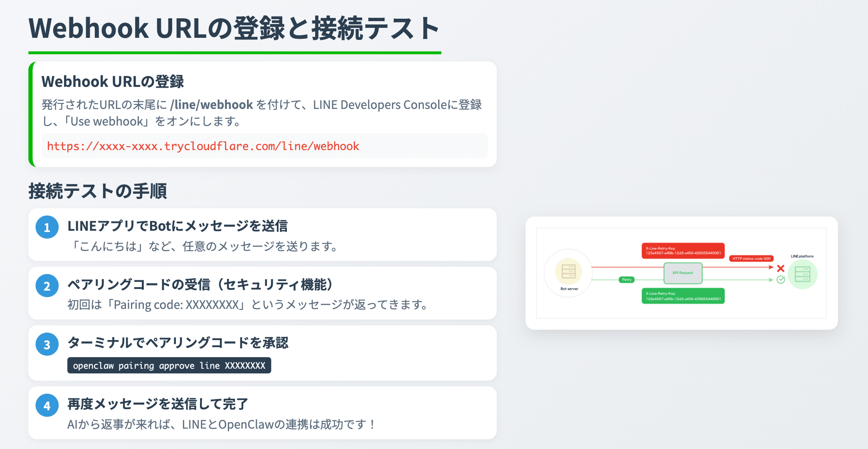Click the green checkmark success icon

tap(781, 280)
